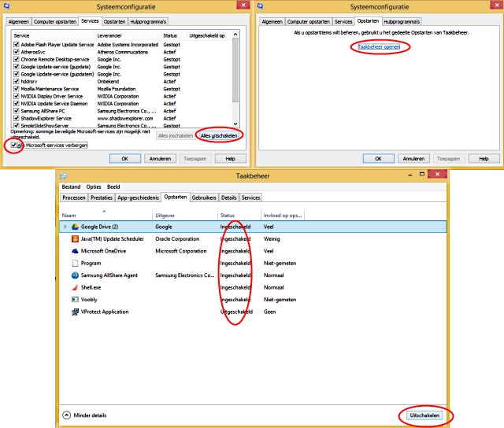Uncheck the AtherosSvc service checkbox
The width and height of the screenshot is (504, 428).
coord(17,51)
